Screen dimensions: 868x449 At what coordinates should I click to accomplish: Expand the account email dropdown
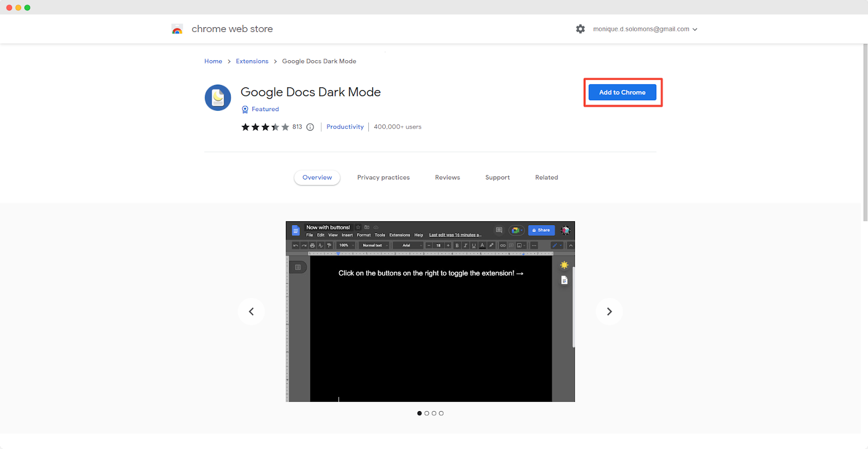(645, 29)
